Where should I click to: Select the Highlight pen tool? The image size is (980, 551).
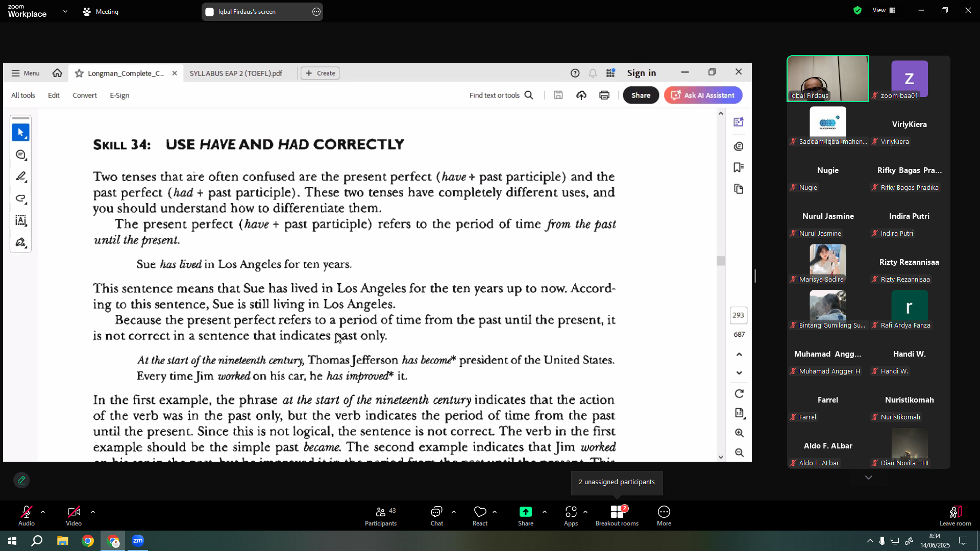click(x=20, y=177)
